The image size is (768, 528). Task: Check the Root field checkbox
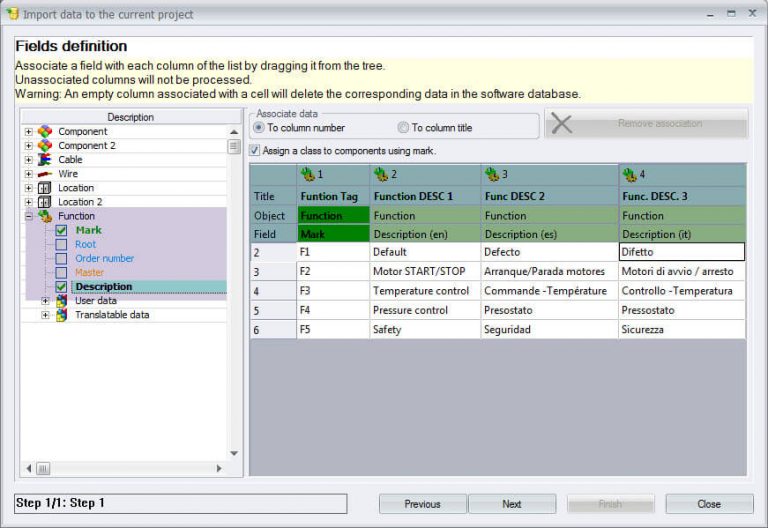61,244
